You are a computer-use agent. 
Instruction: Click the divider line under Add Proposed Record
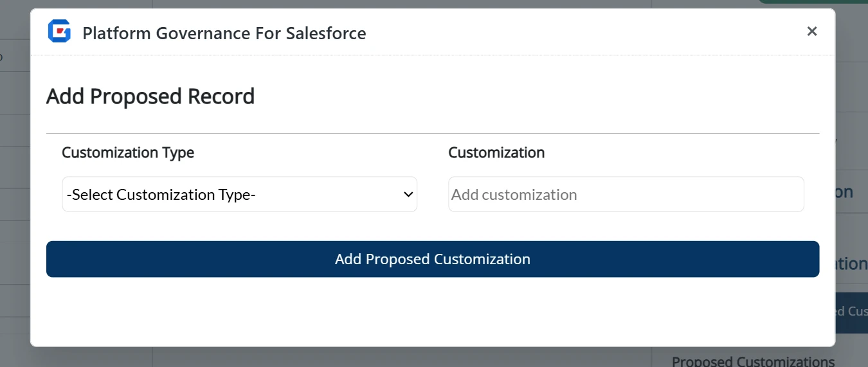click(433, 133)
